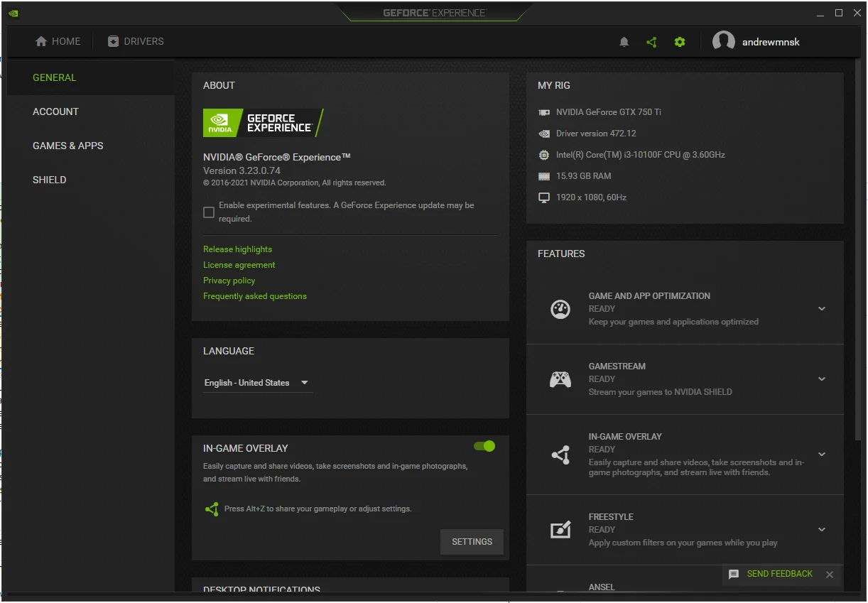Click the driver version icon
Screen dimensions: 868x603
[544, 134]
